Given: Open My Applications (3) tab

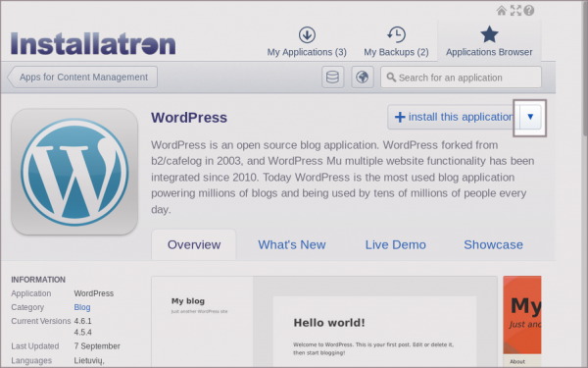Looking at the screenshot, I should pos(307,41).
